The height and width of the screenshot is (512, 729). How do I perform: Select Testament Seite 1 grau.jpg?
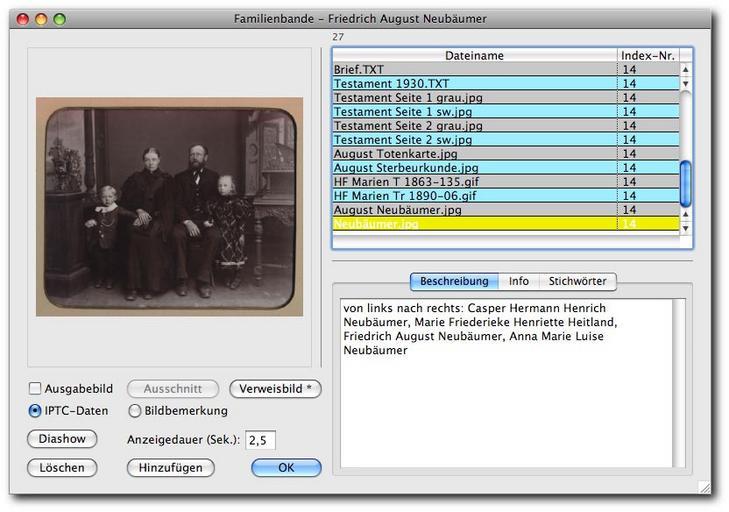tap(506, 98)
